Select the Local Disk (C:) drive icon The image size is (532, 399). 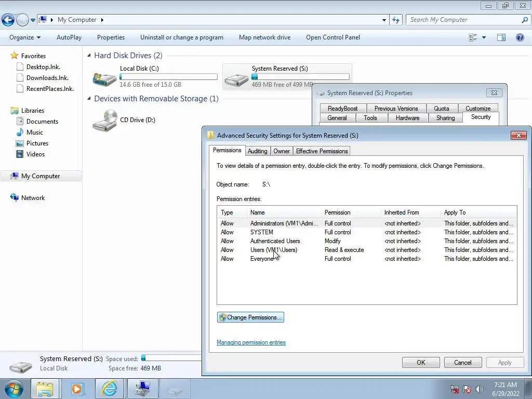[104, 78]
